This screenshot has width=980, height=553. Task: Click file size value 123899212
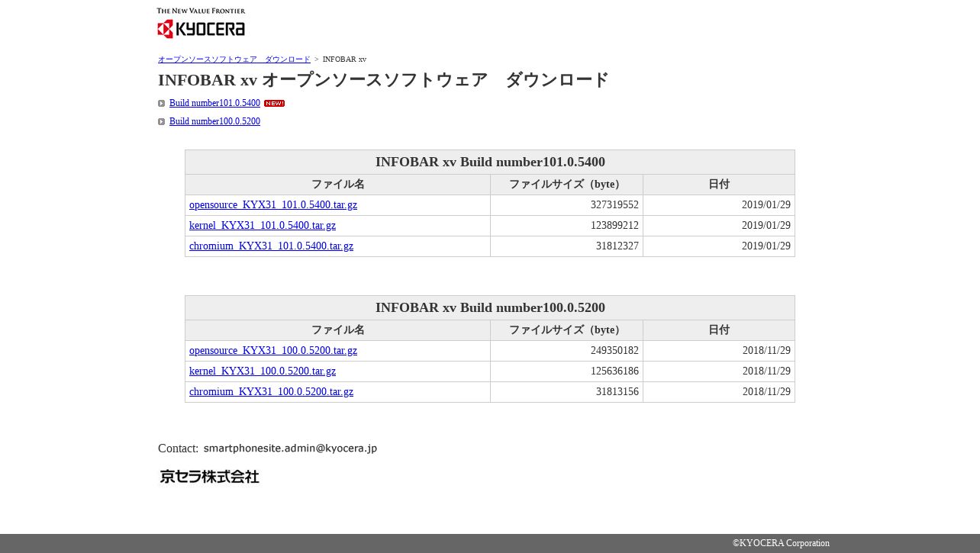[614, 226]
